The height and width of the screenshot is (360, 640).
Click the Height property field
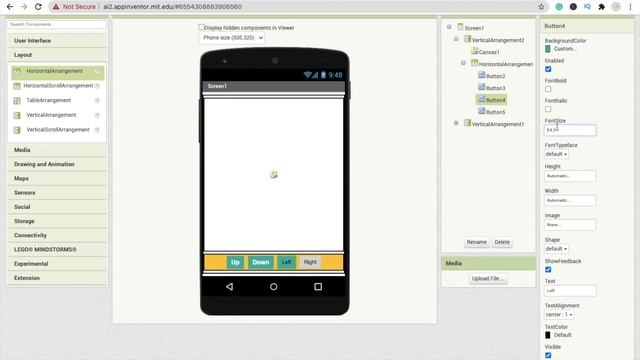click(x=570, y=176)
